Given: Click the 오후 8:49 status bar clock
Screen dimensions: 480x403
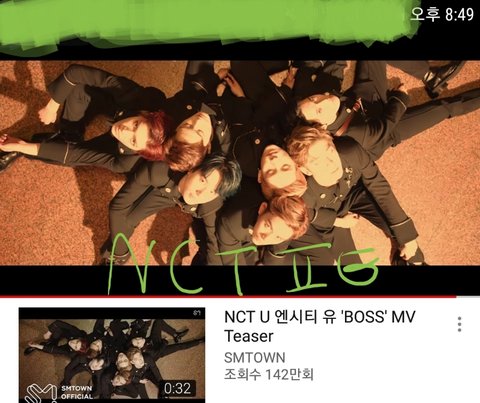Looking at the screenshot, I should pos(442,14).
